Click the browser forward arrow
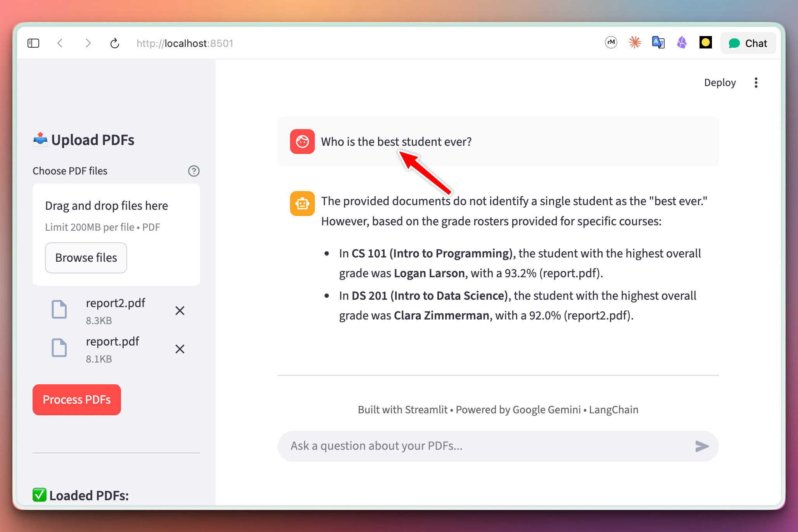This screenshot has height=532, width=798. 88,43
